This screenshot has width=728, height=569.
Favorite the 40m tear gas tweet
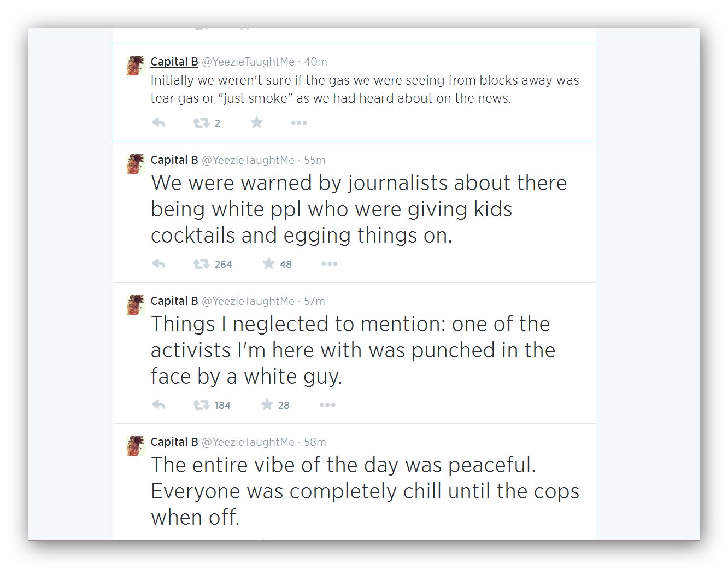coord(257,123)
